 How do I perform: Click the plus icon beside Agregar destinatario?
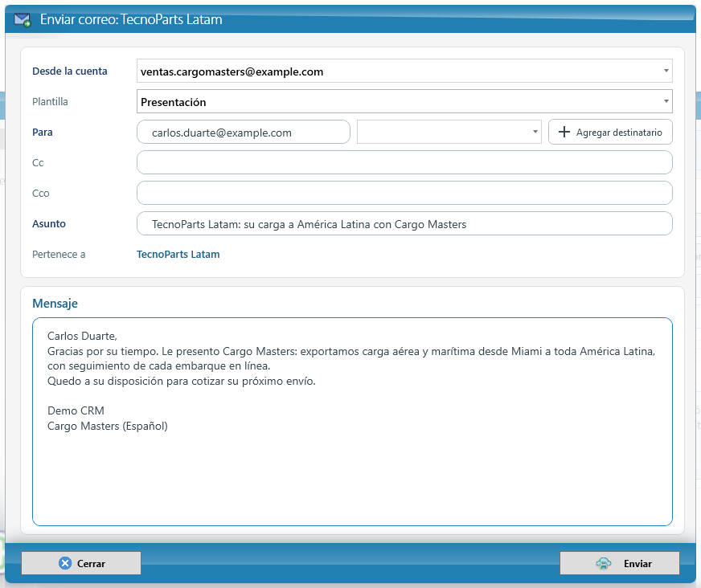564,133
